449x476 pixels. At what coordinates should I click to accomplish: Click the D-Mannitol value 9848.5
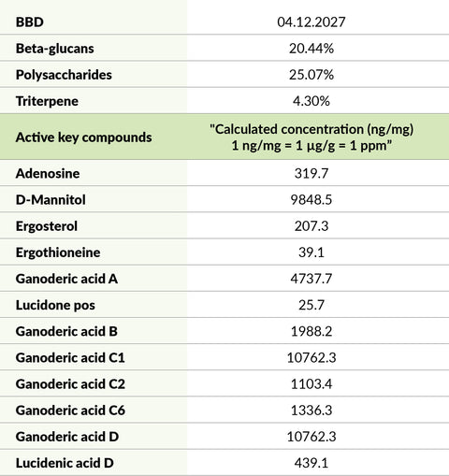(311, 199)
